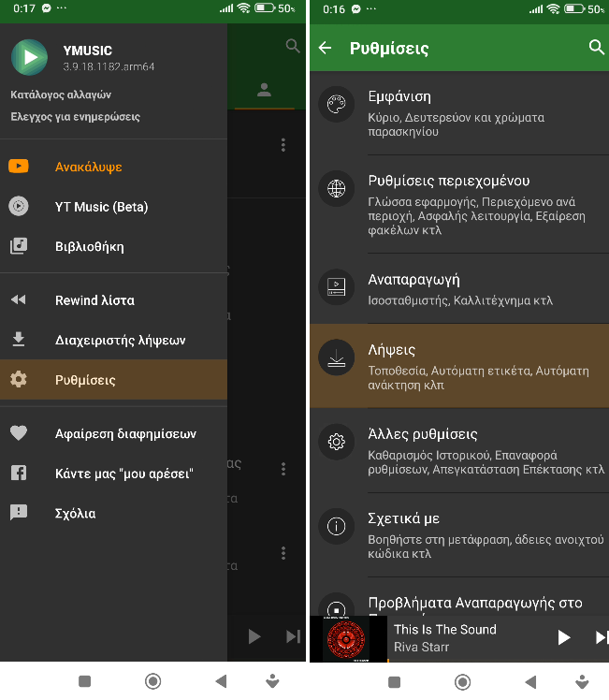Select the Ανακάλυψε menu entry

pos(88,167)
